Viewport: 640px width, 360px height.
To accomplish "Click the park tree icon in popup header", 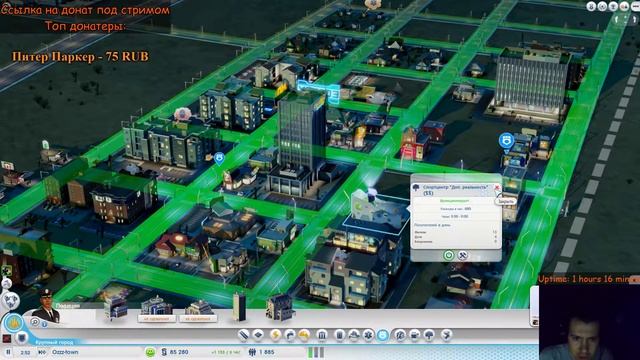I will [416, 188].
